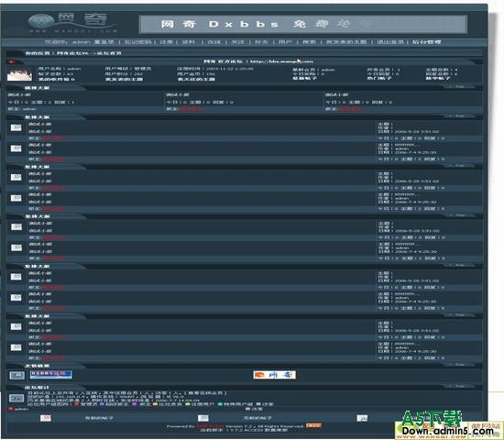This screenshot has height=440, width=504.
Task: Open the blue friend-link banner in 友情链接
Action: (x=50, y=374)
